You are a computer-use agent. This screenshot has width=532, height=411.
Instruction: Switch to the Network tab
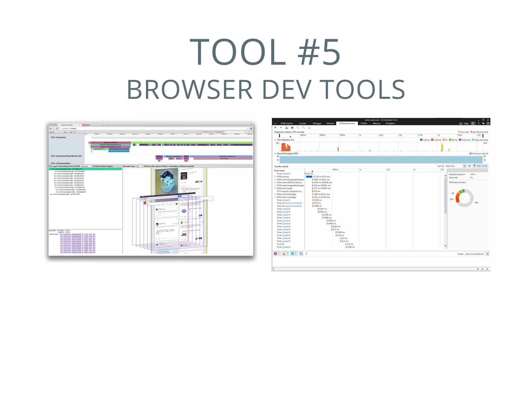pos(330,123)
